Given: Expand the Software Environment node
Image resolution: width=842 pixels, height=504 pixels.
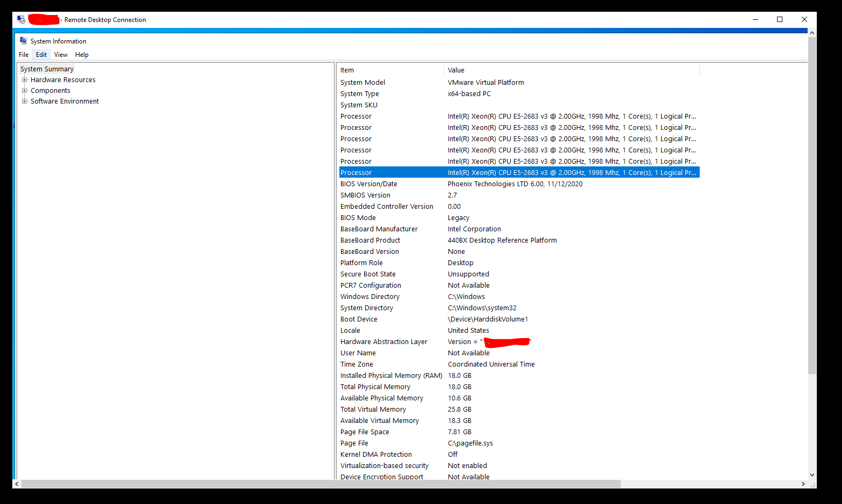Looking at the screenshot, I should [x=24, y=101].
